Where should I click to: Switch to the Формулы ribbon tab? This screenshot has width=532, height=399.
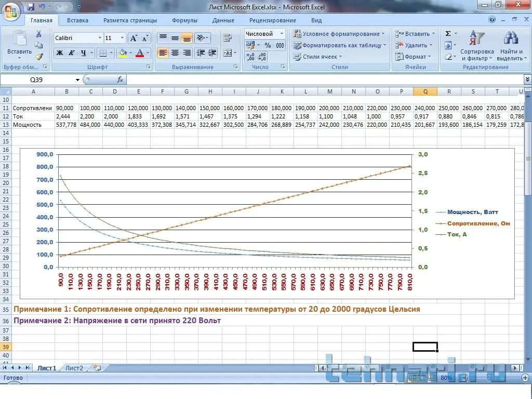pos(184,20)
